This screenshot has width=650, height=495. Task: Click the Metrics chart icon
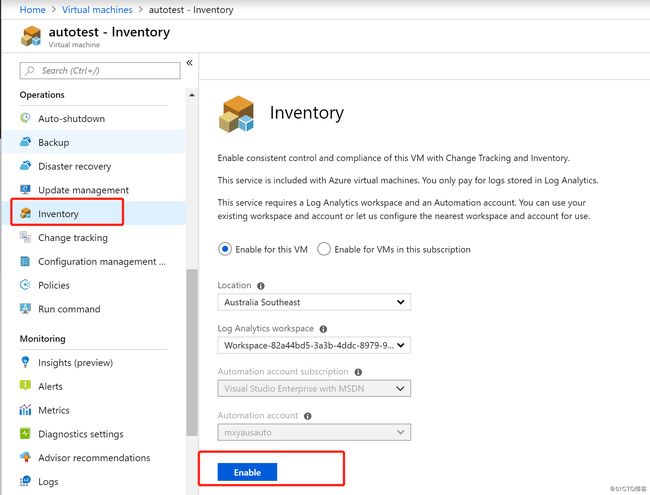pos(25,410)
